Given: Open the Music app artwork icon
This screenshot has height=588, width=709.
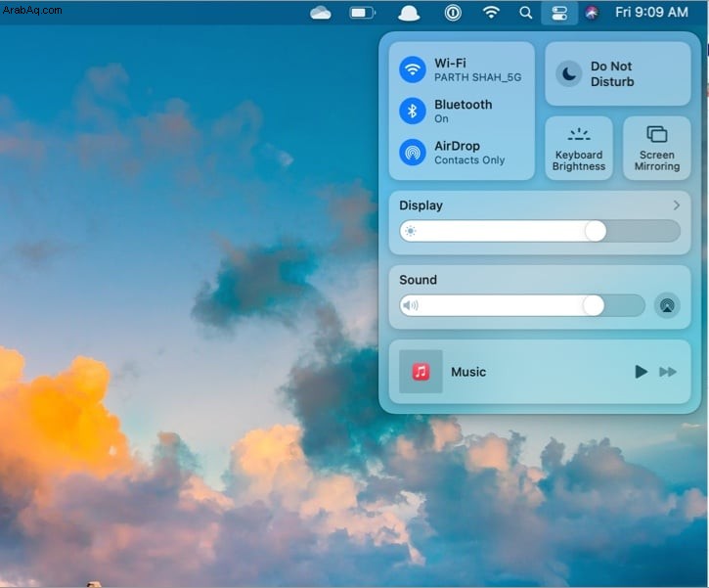Looking at the screenshot, I should pos(421,372).
